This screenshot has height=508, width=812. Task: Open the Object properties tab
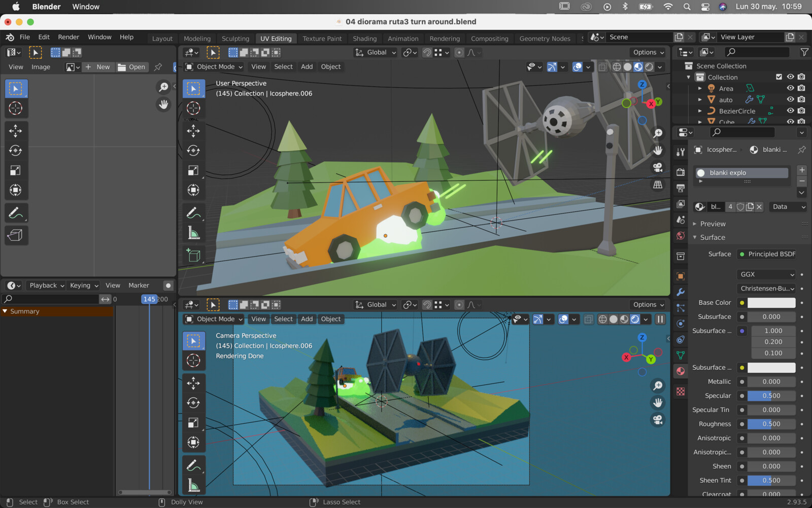(681, 276)
